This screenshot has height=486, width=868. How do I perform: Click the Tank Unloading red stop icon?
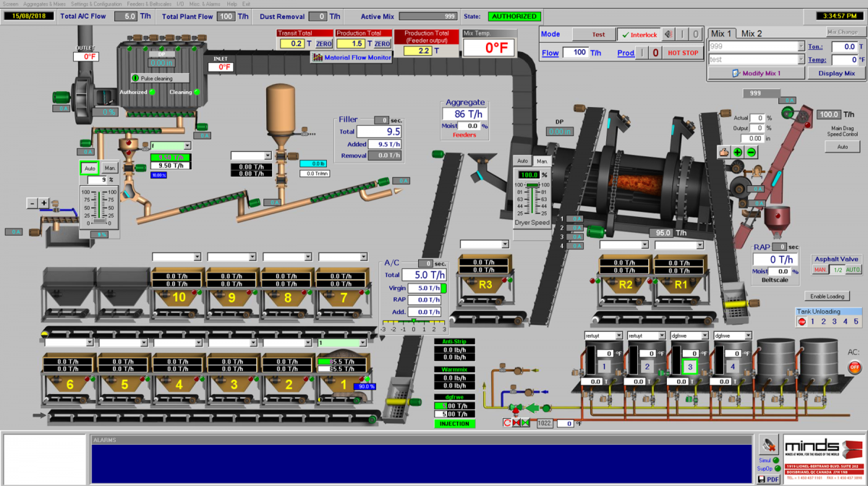pyautogui.click(x=801, y=321)
